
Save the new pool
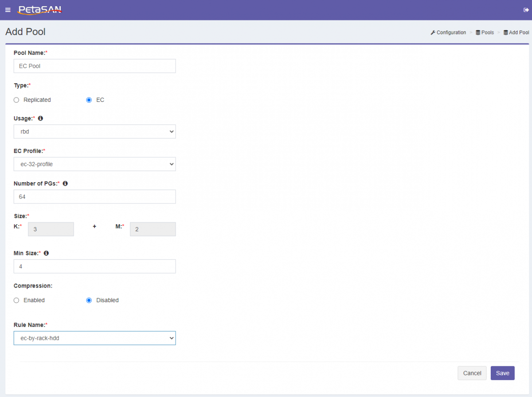503,373
